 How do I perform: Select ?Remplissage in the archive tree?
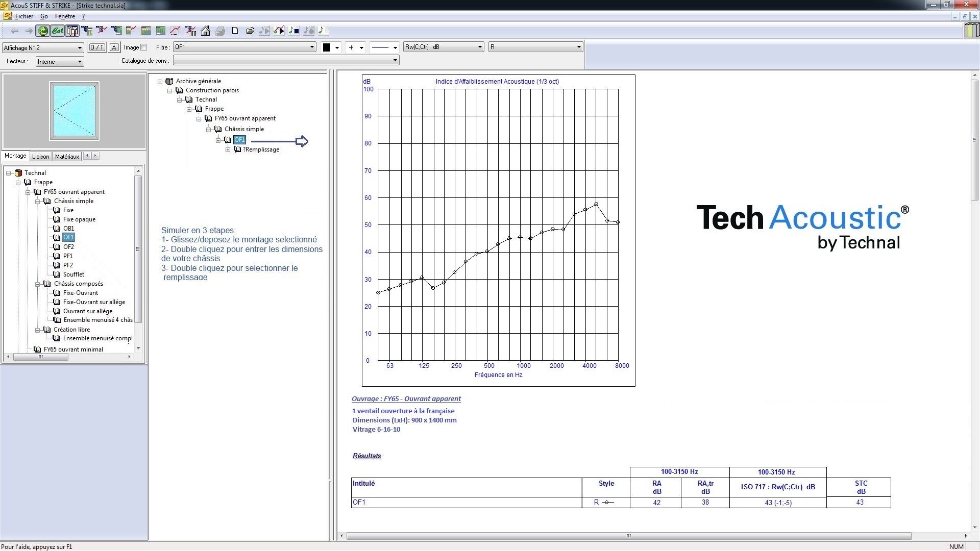(261, 149)
